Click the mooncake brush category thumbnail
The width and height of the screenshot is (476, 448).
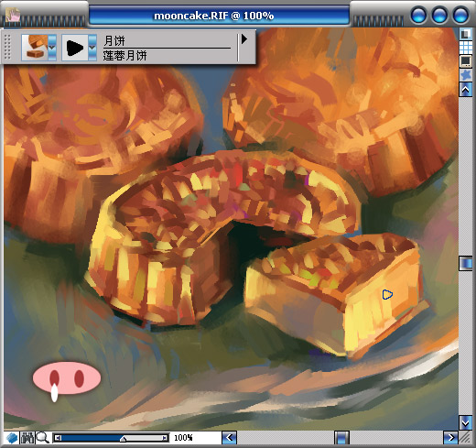tap(35, 48)
